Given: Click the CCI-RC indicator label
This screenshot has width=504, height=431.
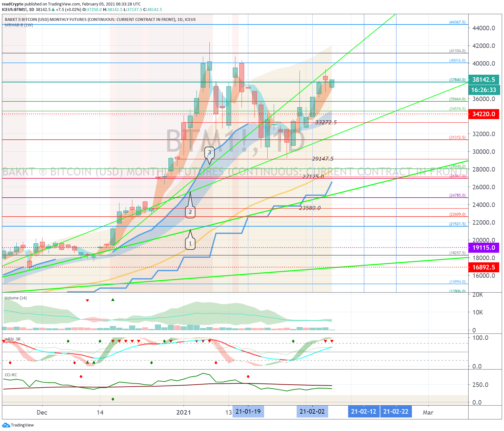Looking at the screenshot, I should (11, 375).
